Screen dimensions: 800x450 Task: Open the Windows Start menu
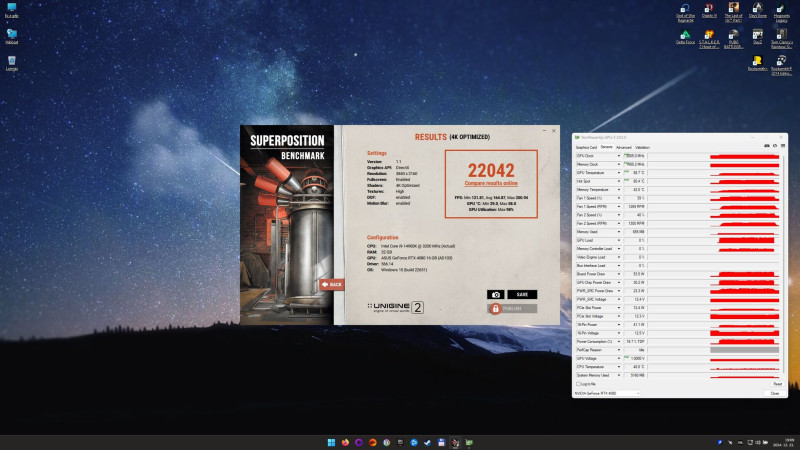click(331, 442)
